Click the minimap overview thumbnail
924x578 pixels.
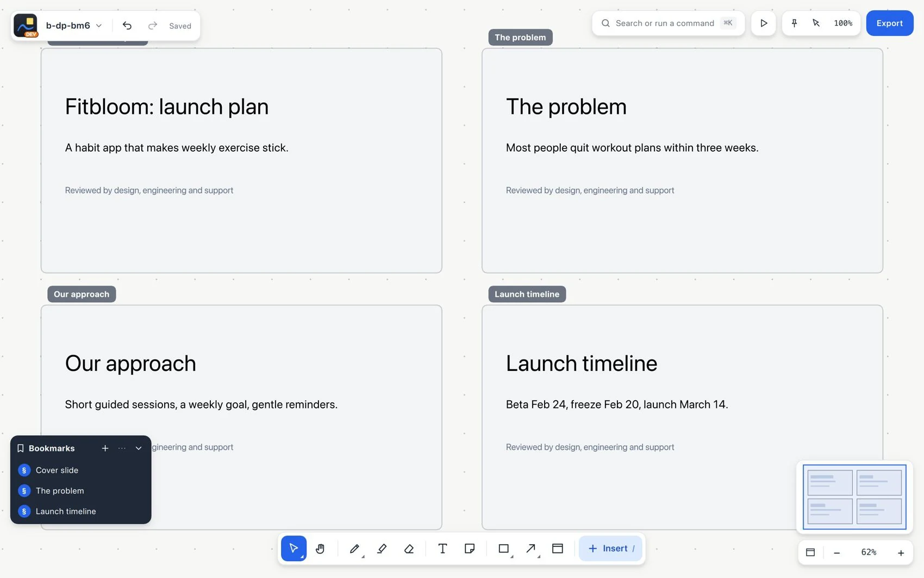[854, 497]
